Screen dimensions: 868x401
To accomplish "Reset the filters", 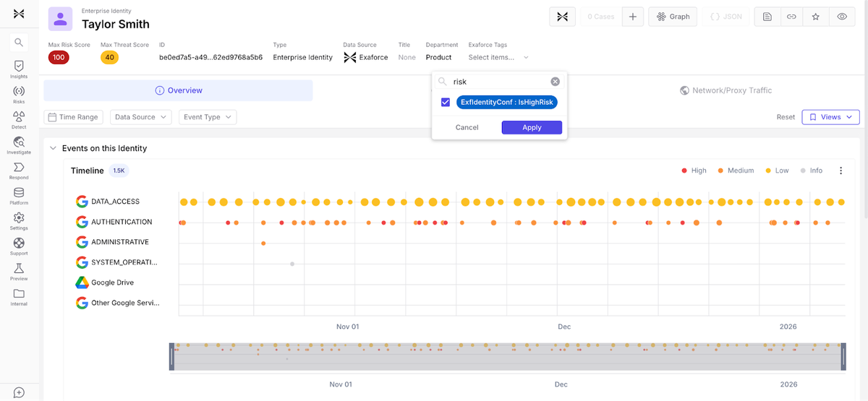I will pyautogui.click(x=786, y=117).
